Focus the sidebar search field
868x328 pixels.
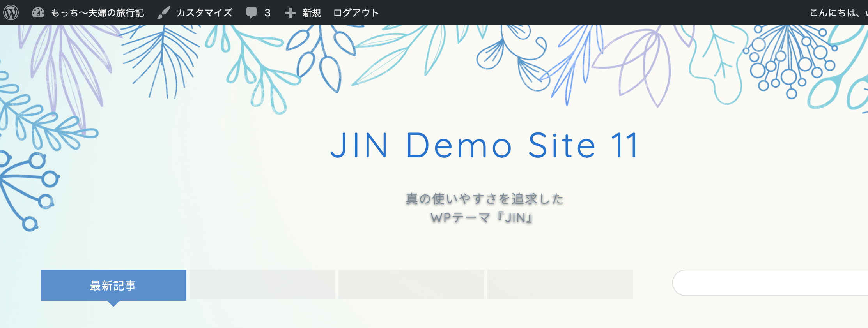(x=770, y=283)
